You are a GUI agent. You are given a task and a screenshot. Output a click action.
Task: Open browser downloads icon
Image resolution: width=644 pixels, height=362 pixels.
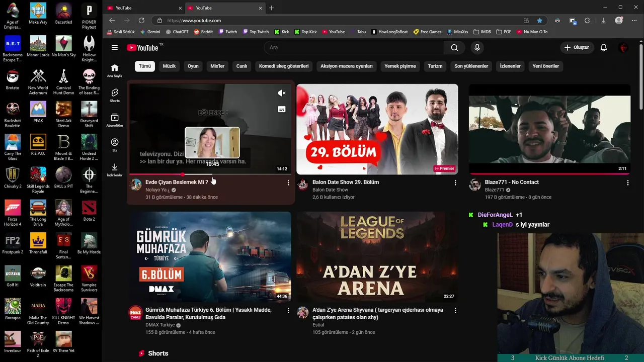(x=603, y=21)
